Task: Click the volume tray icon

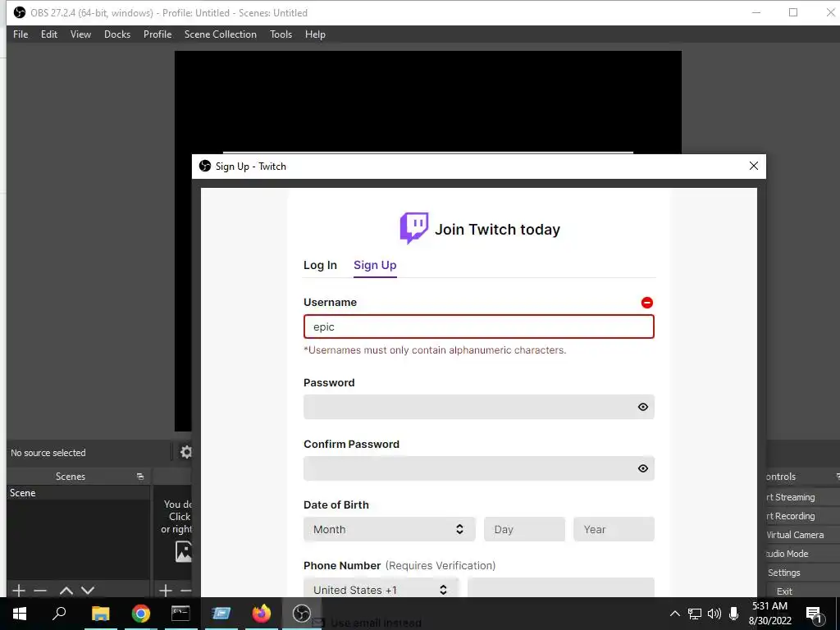Action: click(x=714, y=614)
